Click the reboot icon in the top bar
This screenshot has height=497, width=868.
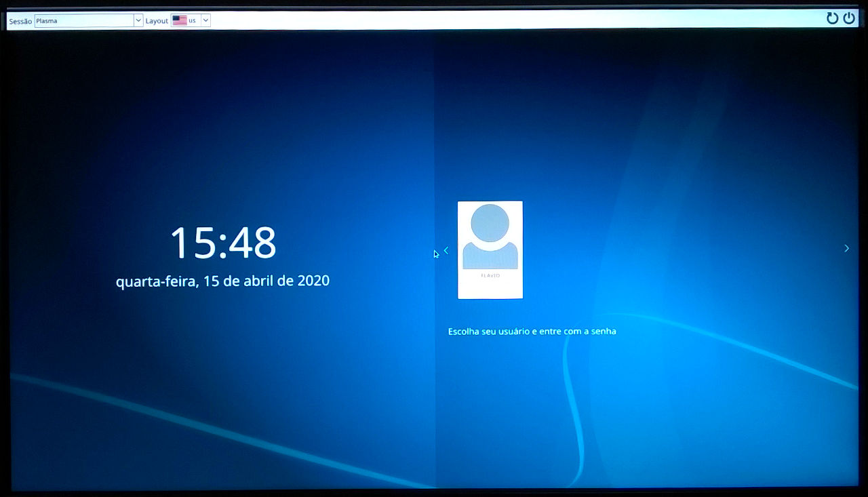(x=833, y=18)
